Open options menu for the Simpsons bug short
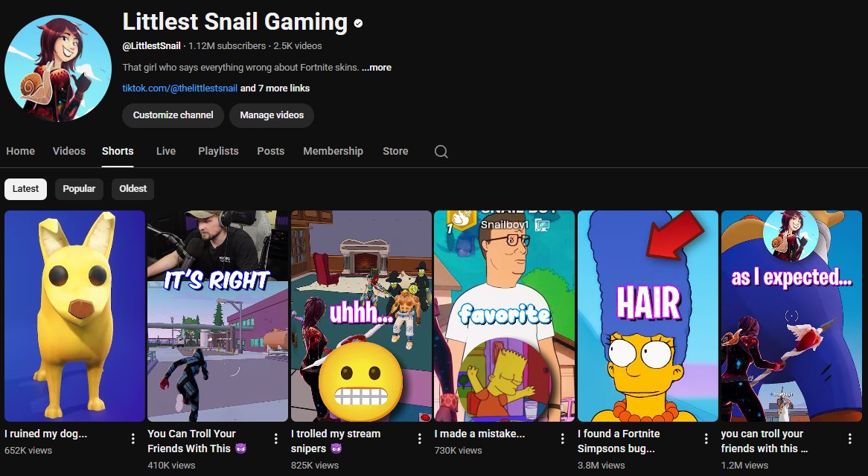The width and height of the screenshot is (868, 476). pyautogui.click(x=705, y=439)
